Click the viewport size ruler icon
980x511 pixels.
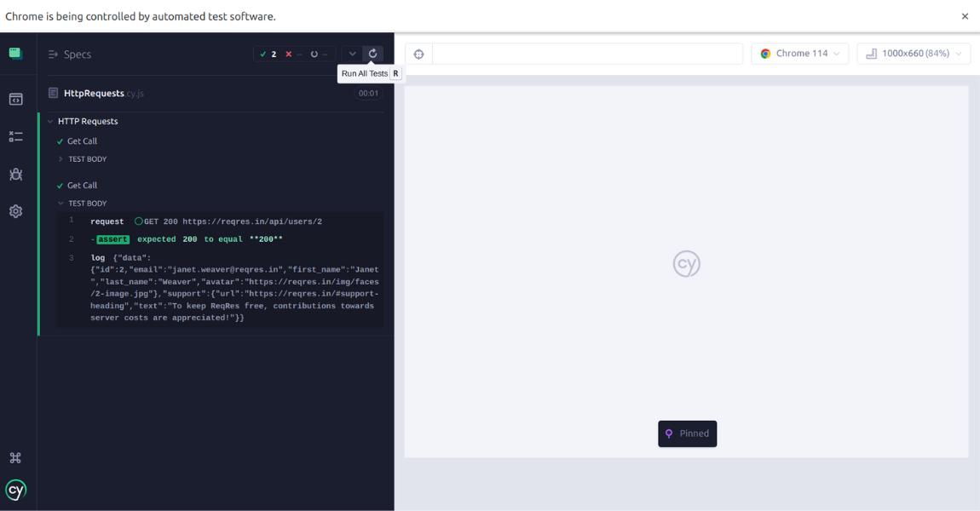(871, 53)
